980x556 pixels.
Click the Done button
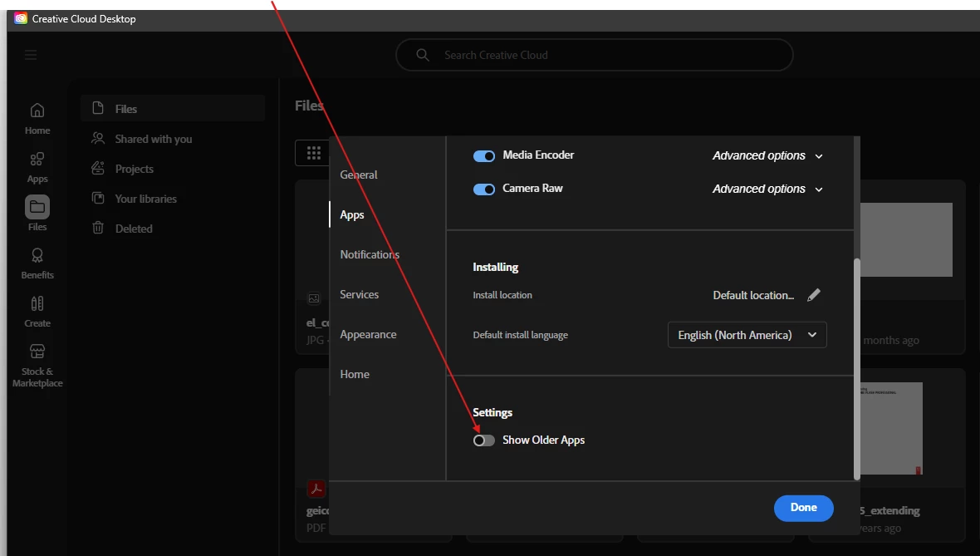coord(803,508)
